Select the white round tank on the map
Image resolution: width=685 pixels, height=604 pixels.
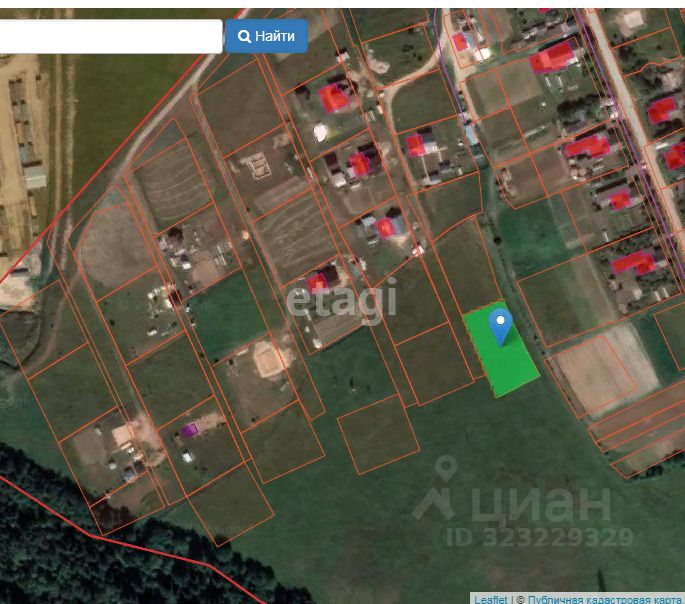click(x=321, y=132)
